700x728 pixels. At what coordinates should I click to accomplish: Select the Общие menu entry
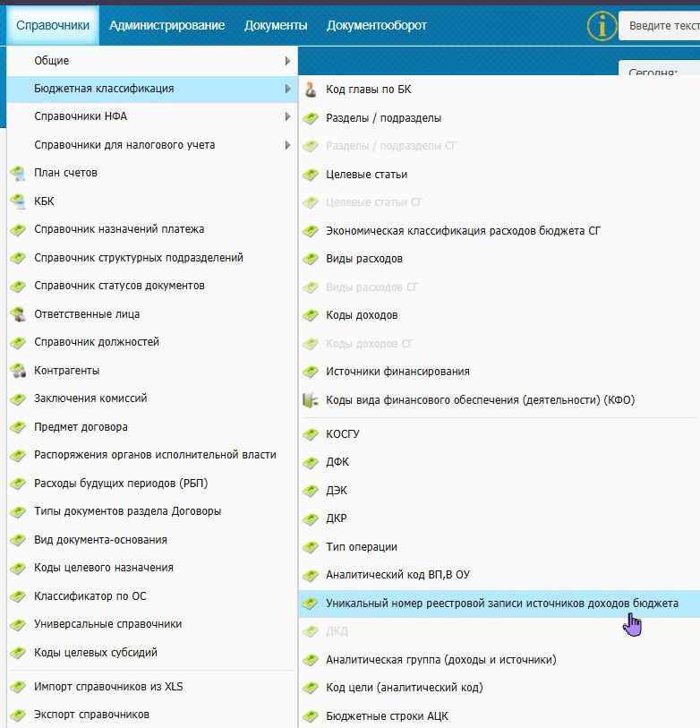pyautogui.click(x=152, y=61)
